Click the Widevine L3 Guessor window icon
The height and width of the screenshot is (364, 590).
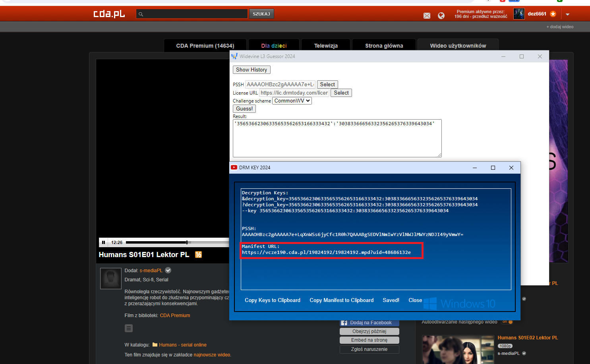(234, 56)
